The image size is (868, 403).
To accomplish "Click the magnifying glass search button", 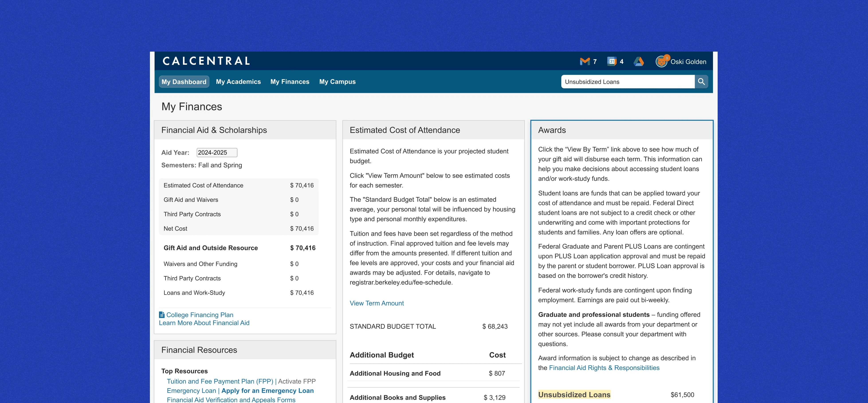I will point(701,82).
